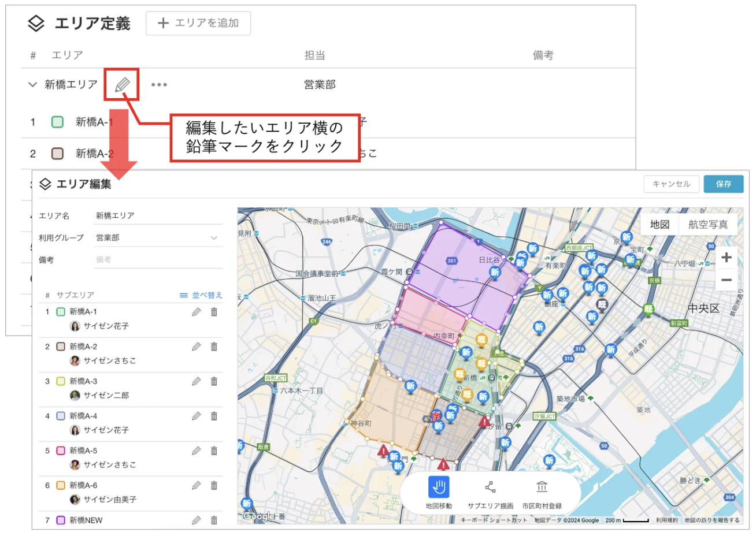This screenshot has height=536, width=756.
Task: Click the エリアを追加 button
Action: [198, 23]
